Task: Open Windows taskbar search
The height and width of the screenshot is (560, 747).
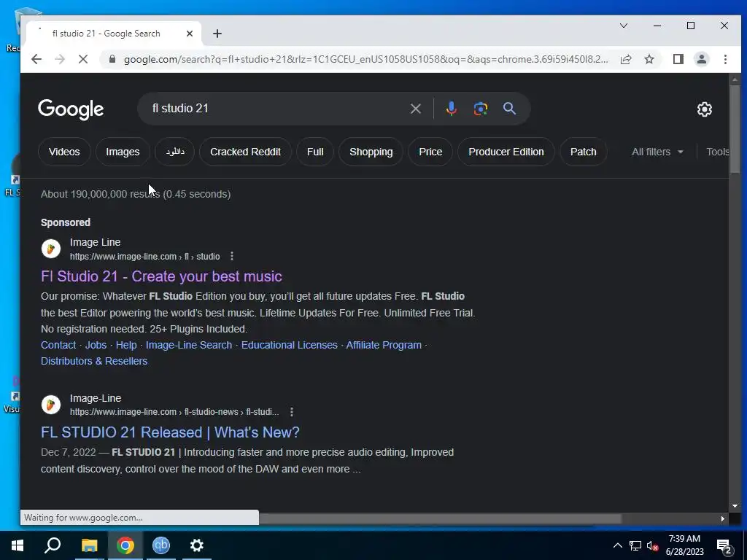Action: coord(53,545)
